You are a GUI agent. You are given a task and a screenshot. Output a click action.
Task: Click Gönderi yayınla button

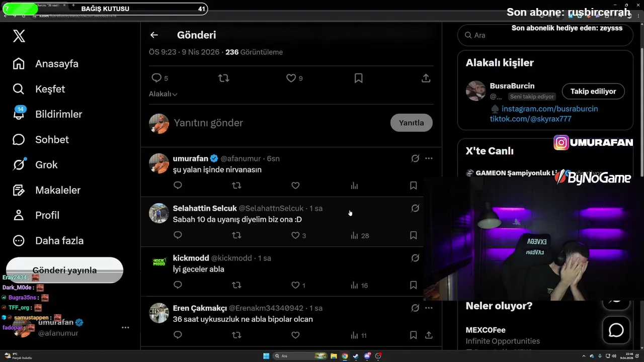64,270
